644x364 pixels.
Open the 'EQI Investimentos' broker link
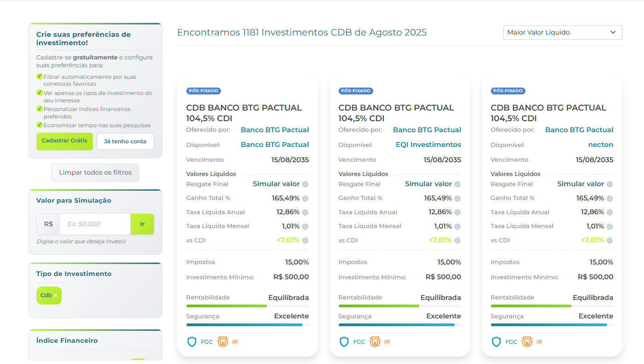tap(429, 145)
